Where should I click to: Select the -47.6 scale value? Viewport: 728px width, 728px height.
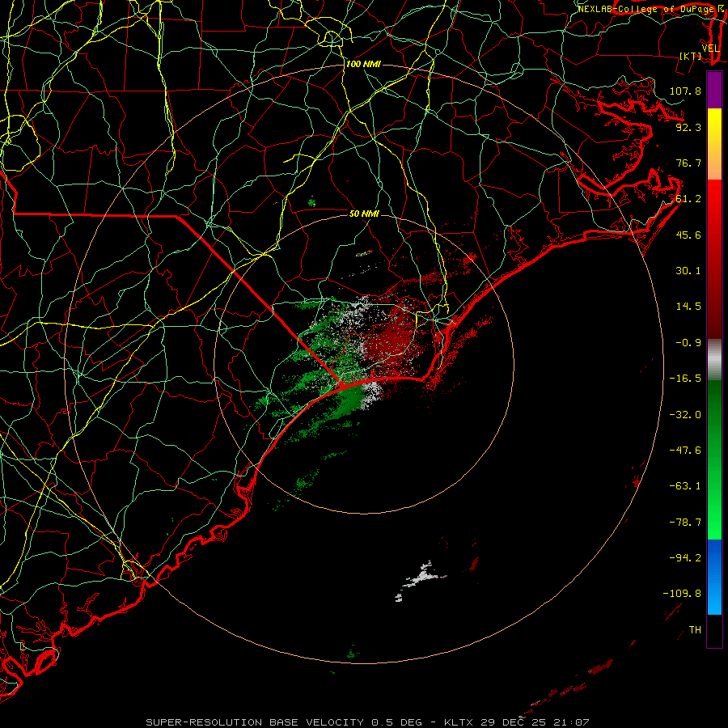(x=685, y=451)
